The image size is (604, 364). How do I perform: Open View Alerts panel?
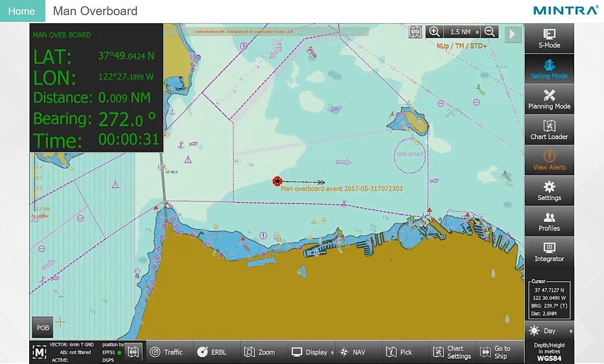[549, 160]
